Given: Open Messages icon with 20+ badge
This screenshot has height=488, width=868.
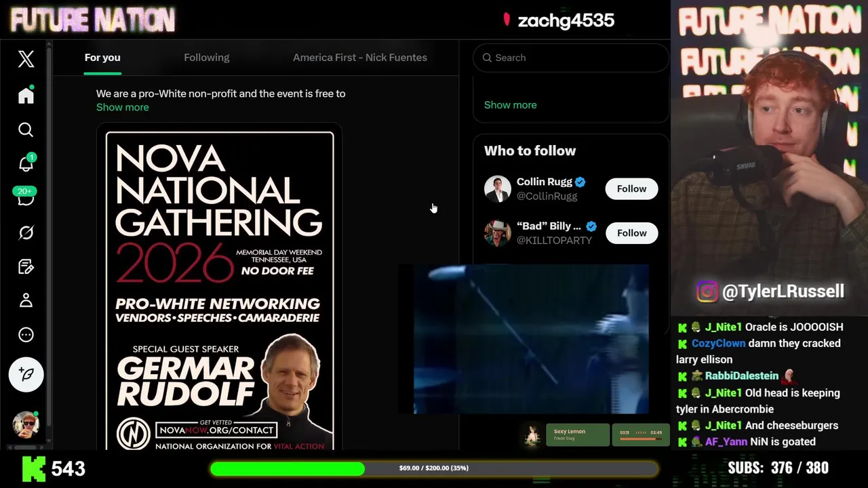Looking at the screenshot, I should tap(26, 197).
